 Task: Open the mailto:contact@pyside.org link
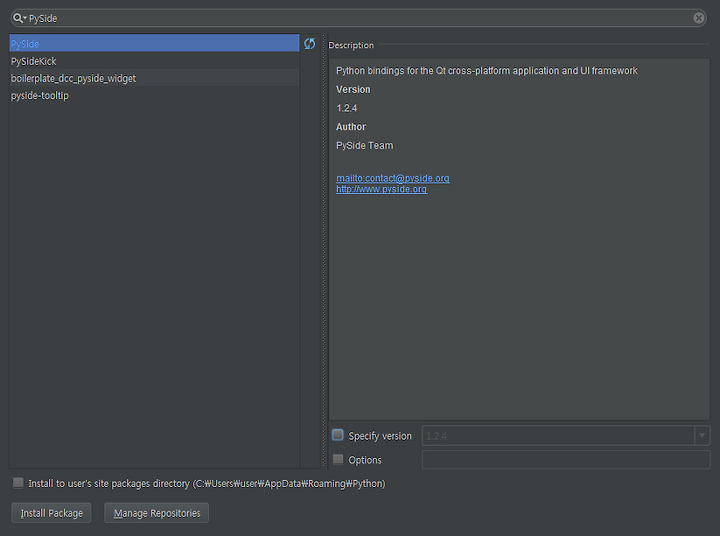click(x=393, y=178)
